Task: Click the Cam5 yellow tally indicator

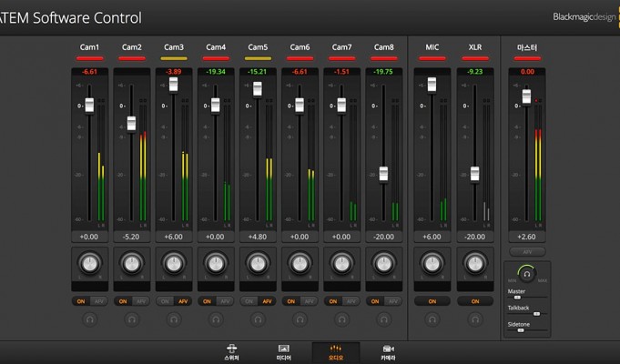Action: tap(258, 58)
